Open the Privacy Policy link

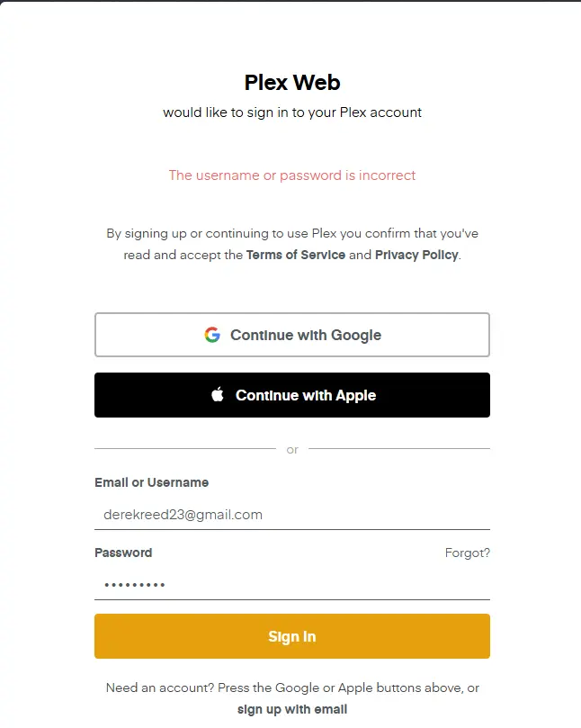(416, 255)
